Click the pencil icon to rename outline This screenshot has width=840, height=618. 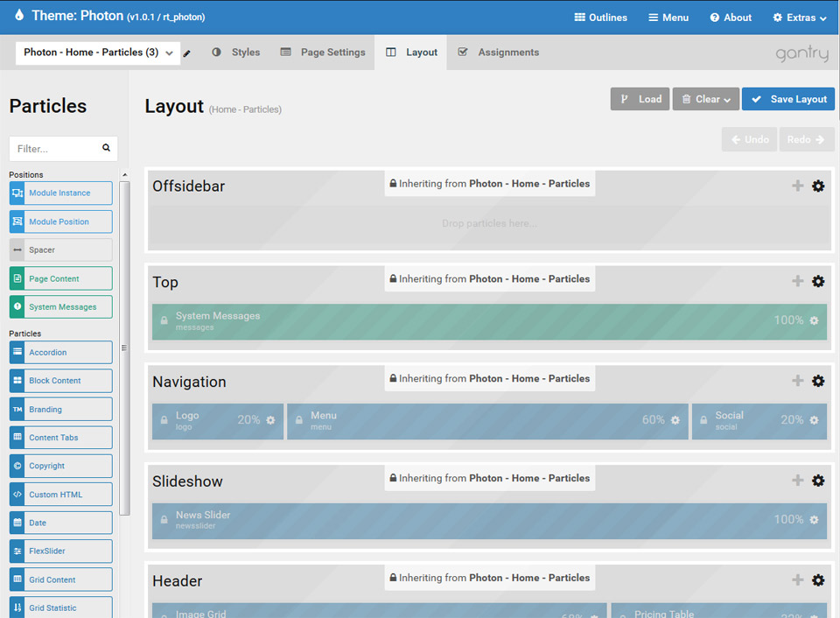click(187, 53)
